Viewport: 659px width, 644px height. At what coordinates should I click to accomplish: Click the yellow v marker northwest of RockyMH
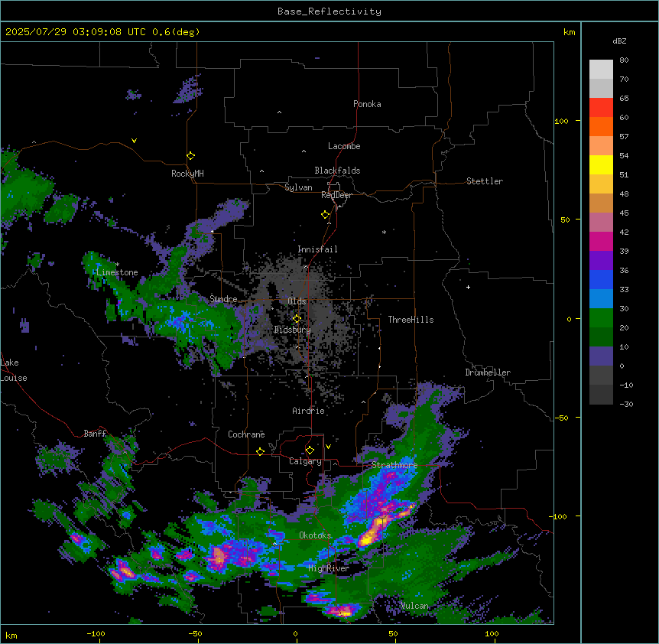(134, 141)
